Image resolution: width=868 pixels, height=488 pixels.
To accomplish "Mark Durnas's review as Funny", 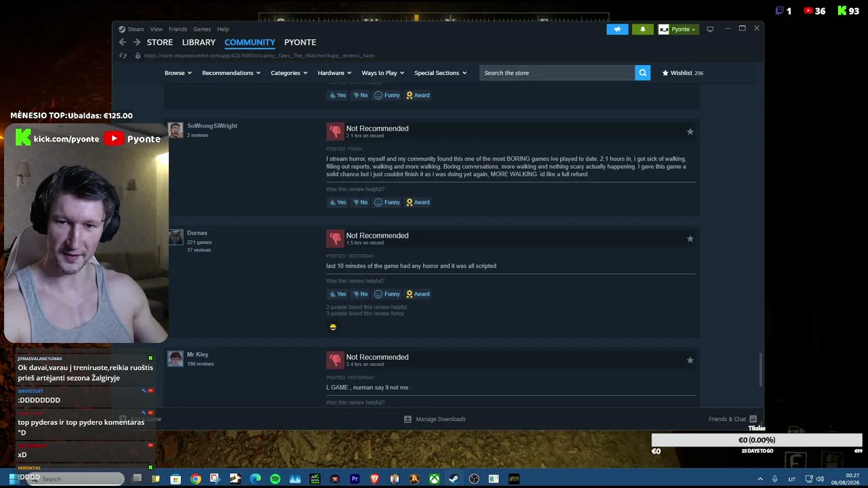I will tap(387, 294).
